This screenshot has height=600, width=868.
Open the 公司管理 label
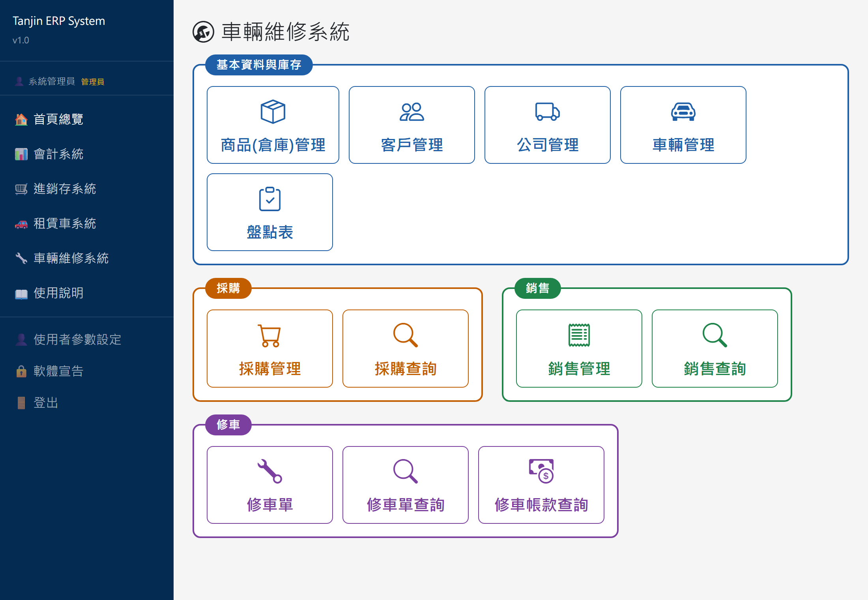(x=548, y=145)
